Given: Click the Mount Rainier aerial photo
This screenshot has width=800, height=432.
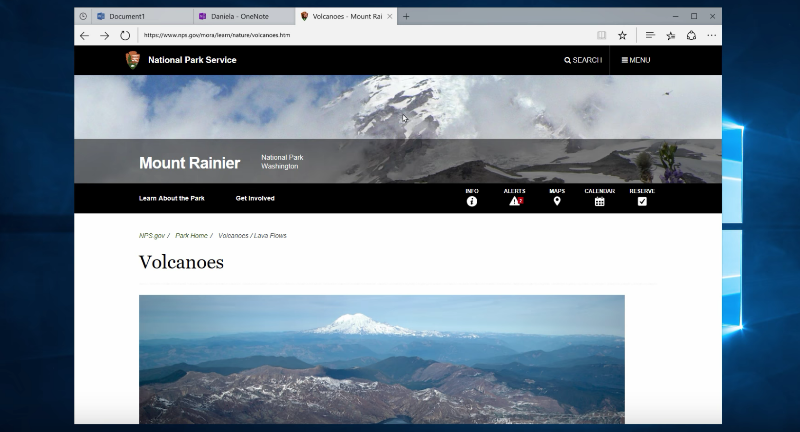Looking at the screenshot, I should (382, 359).
